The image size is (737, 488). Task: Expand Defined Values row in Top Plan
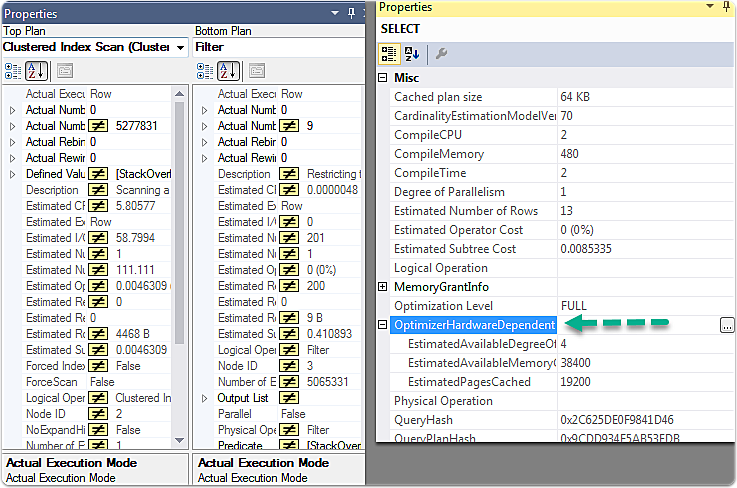click(13, 174)
